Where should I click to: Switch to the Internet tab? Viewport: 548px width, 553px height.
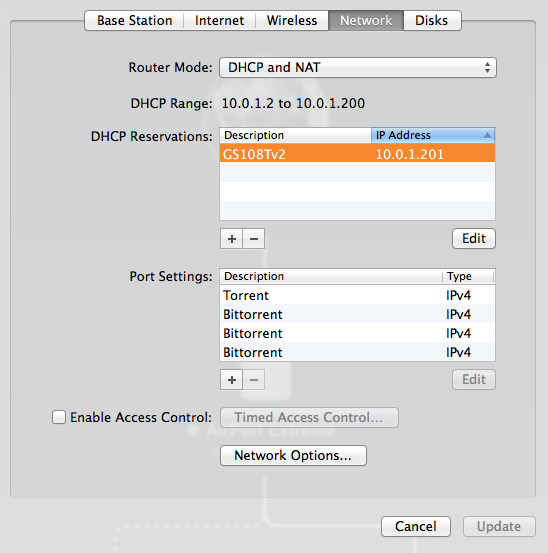pyautogui.click(x=219, y=20)
